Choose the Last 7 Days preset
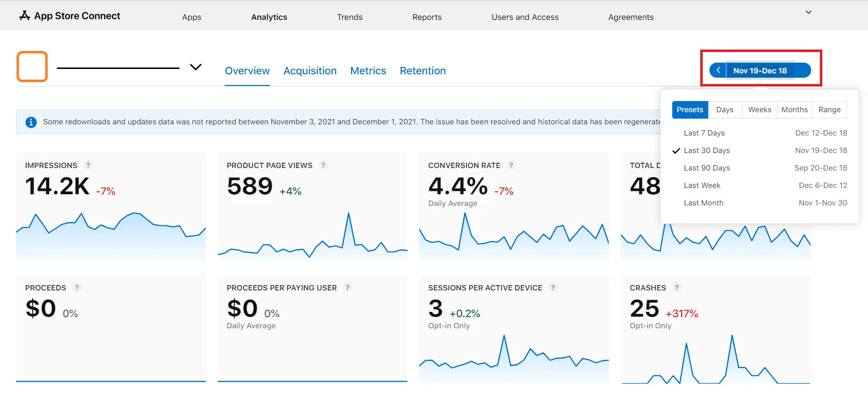 pos(760,133)
